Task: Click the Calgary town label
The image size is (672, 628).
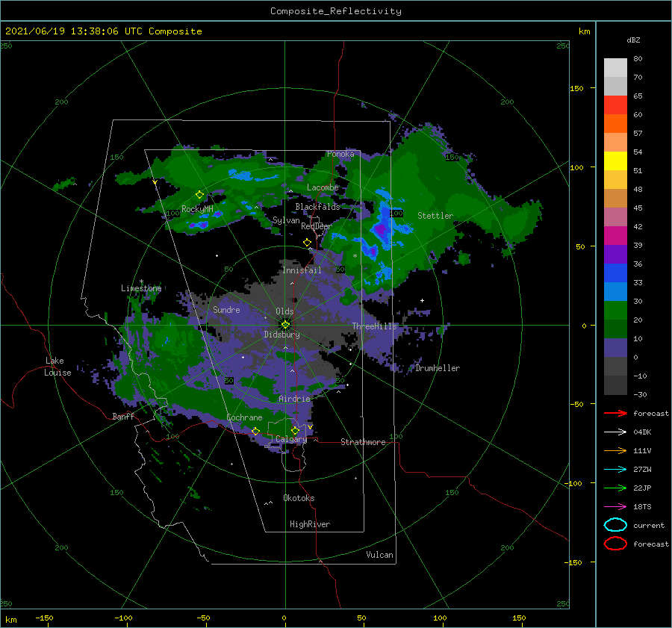Action: click(291, 439)
